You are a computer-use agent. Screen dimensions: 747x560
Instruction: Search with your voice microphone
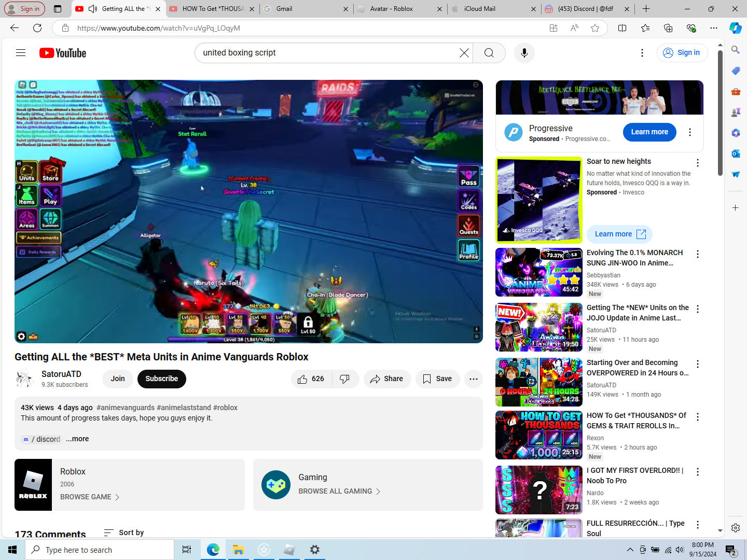tap(524, 53)
